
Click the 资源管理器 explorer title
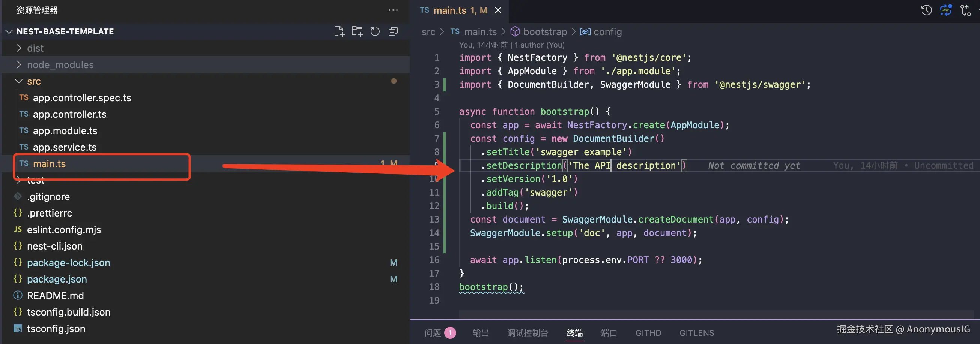37,10
